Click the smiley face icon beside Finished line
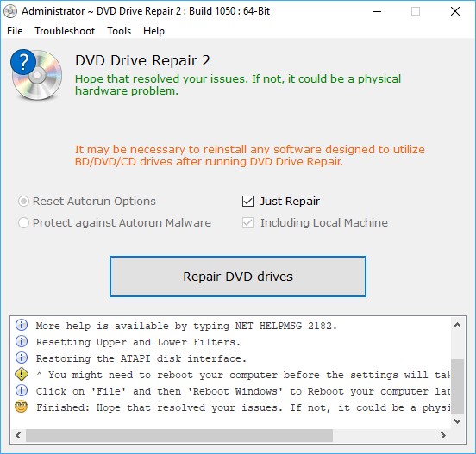 pos(22,407)
